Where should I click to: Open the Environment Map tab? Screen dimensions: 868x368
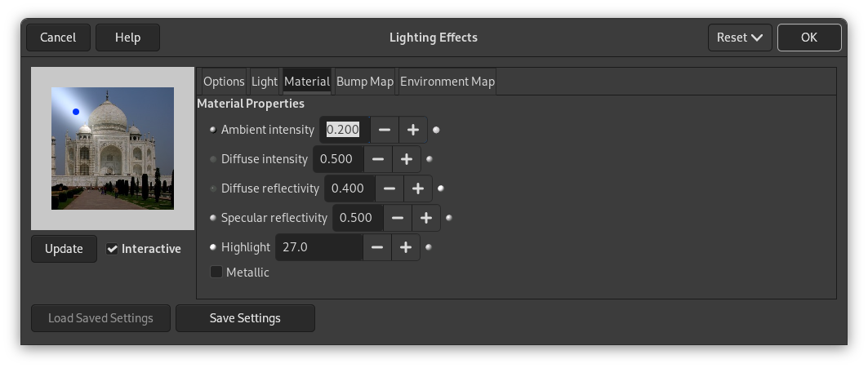pyautogui.click(x=447, y=82)
